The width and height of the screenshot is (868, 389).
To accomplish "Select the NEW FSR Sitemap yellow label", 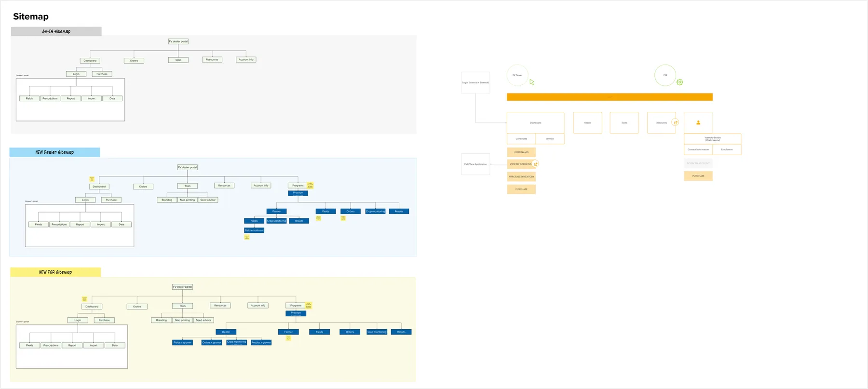I will (55, 272).
